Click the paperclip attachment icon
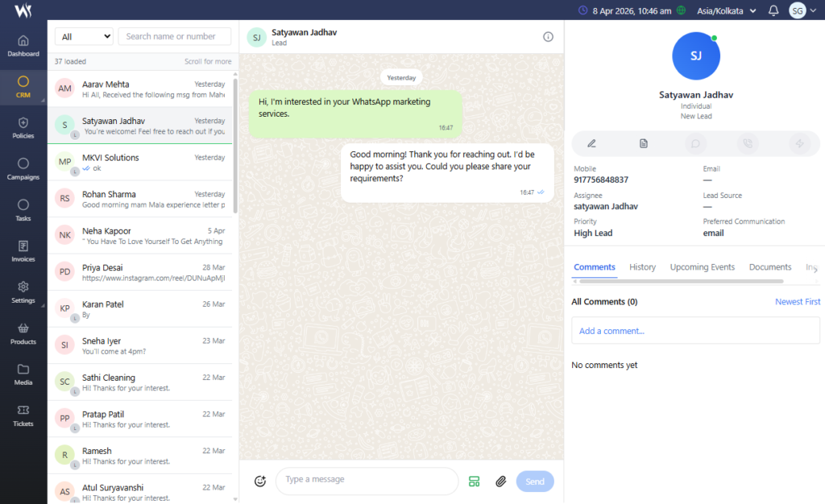Viewport: 825px width, 504px height. (x=500, y=481)
